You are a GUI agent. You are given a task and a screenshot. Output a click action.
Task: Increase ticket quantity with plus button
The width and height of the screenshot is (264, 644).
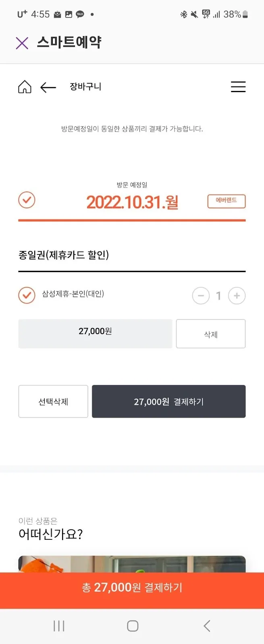pos(237,296)
